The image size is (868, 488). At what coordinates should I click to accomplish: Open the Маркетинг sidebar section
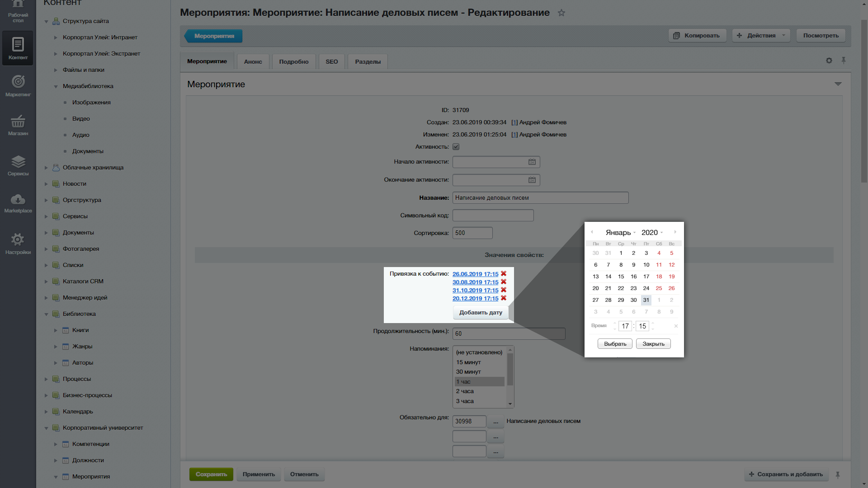(x=18, y=85)
